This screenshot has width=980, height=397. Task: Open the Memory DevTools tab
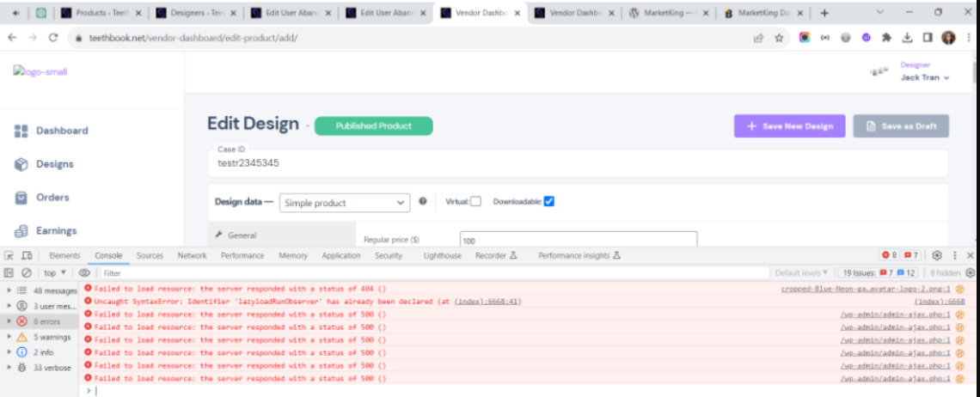(293, 256)
